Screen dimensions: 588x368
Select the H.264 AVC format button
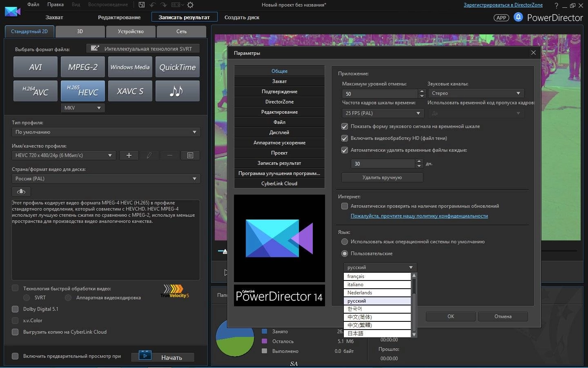[36, 91]
